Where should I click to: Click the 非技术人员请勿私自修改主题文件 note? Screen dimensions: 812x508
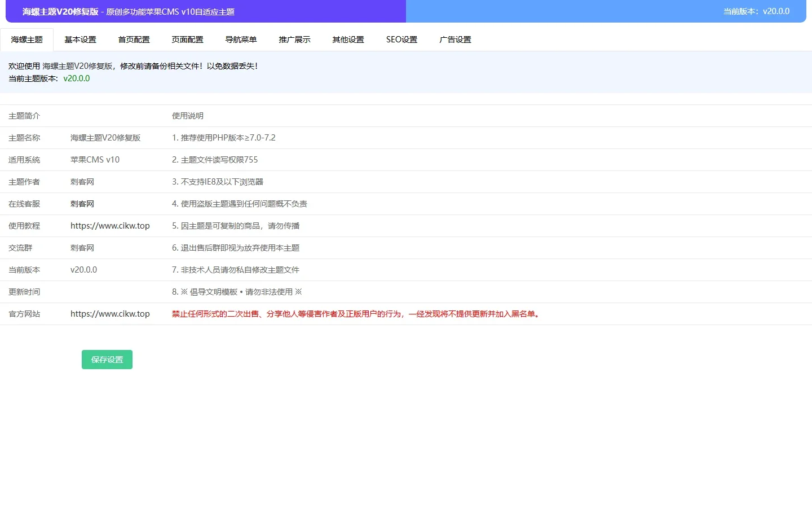pyautogui.click(x=236, y=270)
